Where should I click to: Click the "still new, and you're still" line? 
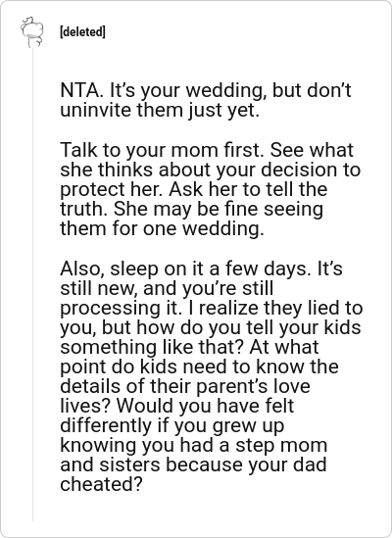[x=167, y=288]
